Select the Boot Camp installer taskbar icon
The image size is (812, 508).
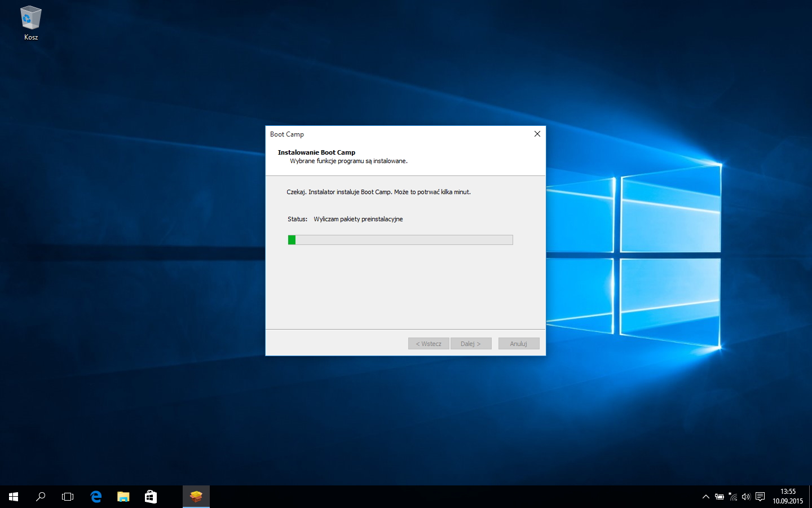196,497
